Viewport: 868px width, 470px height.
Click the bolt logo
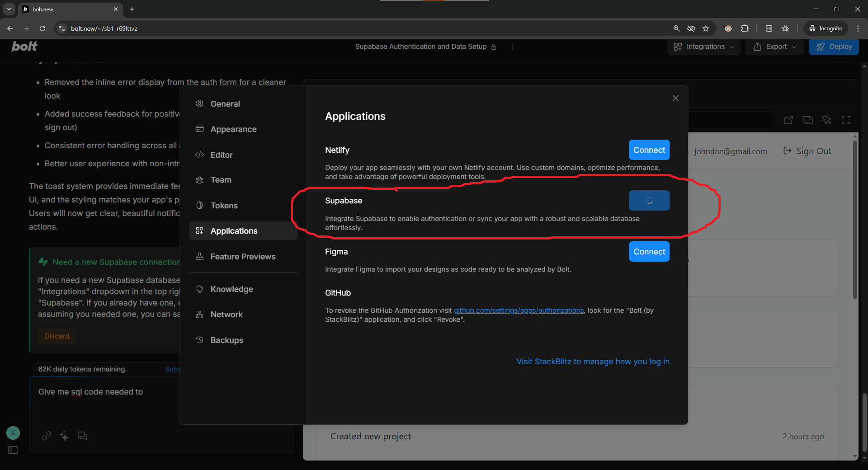click(24, 47)
